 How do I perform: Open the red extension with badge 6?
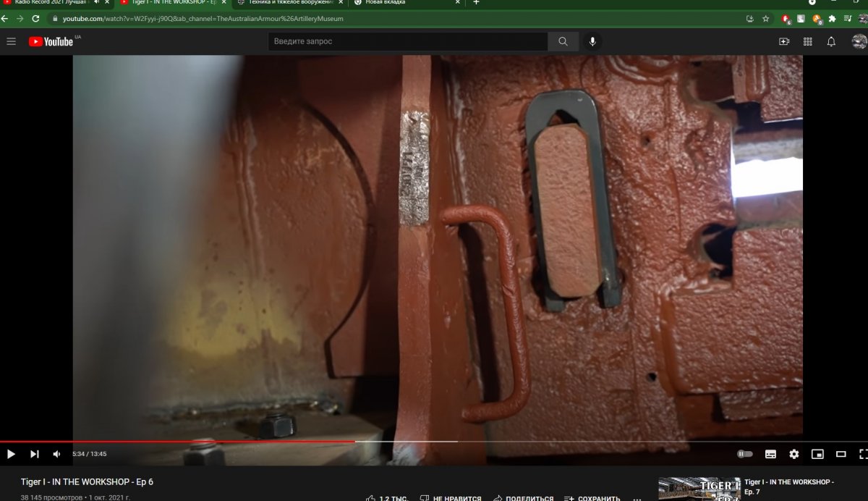(786, 19)
